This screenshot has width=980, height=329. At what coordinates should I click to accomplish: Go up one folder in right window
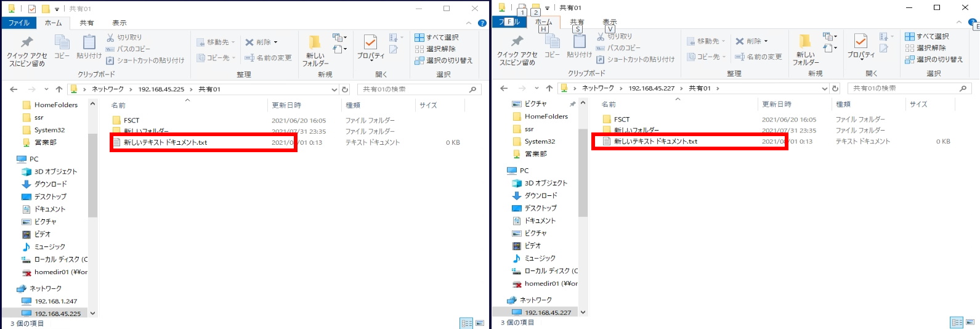(549, 88)
